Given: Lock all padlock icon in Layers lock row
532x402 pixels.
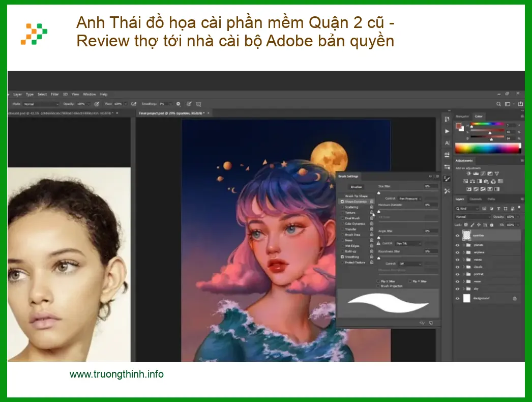Looking at the screenshot, I should (x=492, y=225).
